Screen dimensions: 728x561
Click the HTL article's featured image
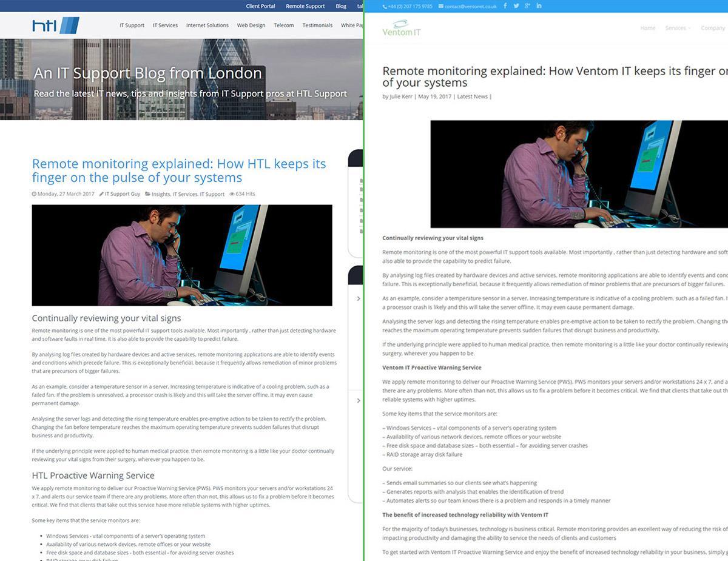point(182,255)
